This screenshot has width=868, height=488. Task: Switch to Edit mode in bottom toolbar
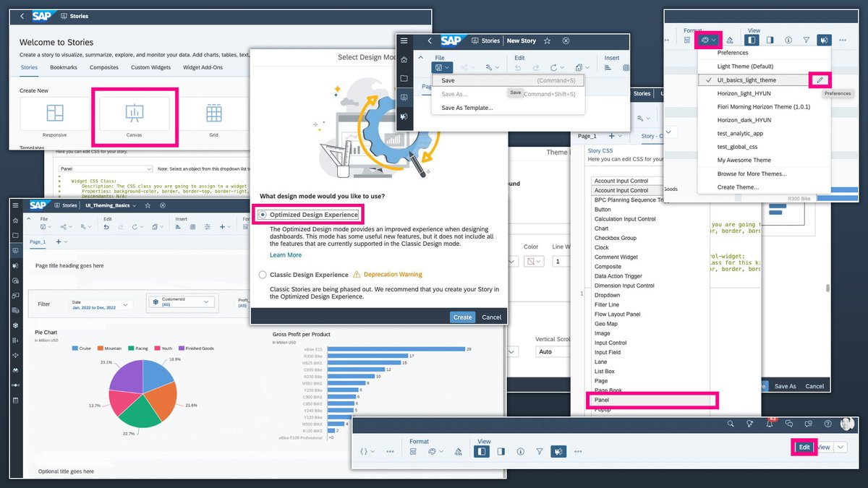click(804, 447)
